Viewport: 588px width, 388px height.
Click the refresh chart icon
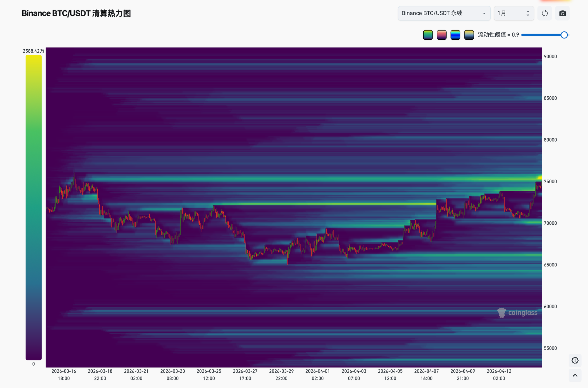pyautogui.click(x=544, y=13)
